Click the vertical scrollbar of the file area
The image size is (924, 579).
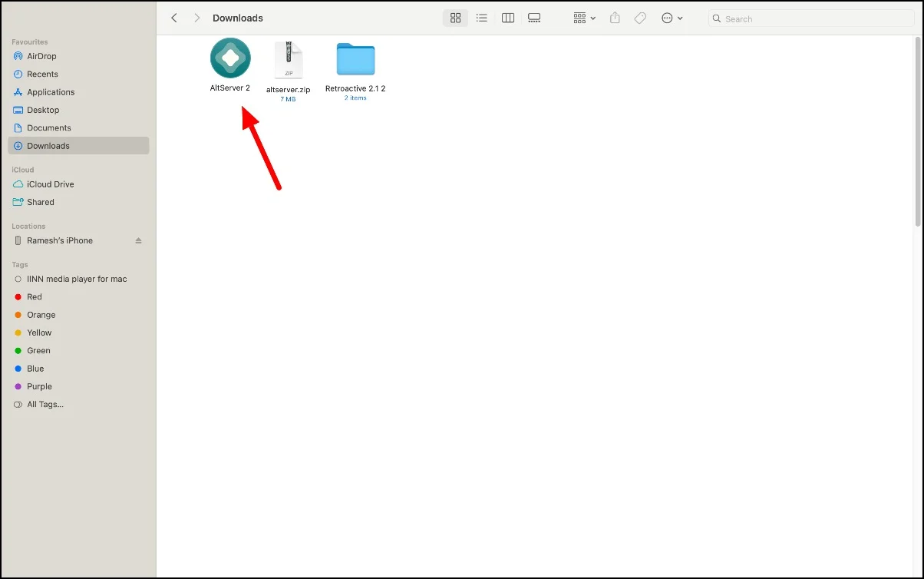[919, 131]
